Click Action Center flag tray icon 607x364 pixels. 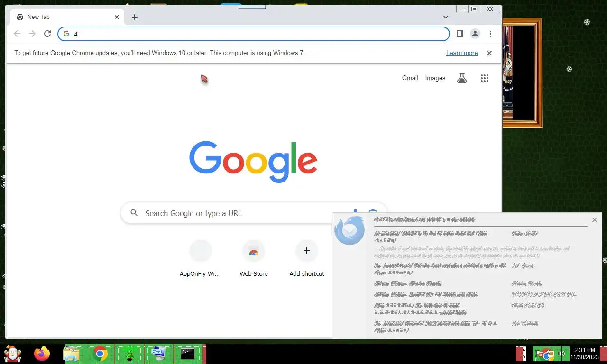(x=538, y=354)
